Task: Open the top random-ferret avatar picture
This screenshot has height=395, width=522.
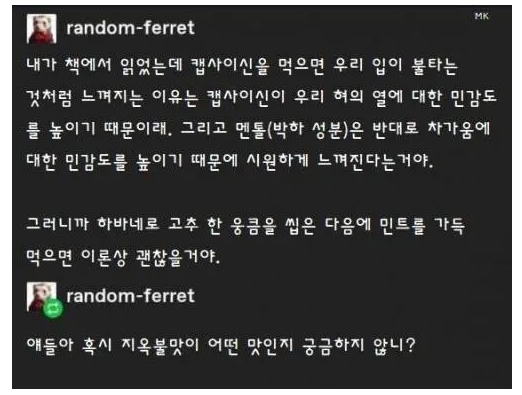Action: pyautogui.click(x=42, y=29)
